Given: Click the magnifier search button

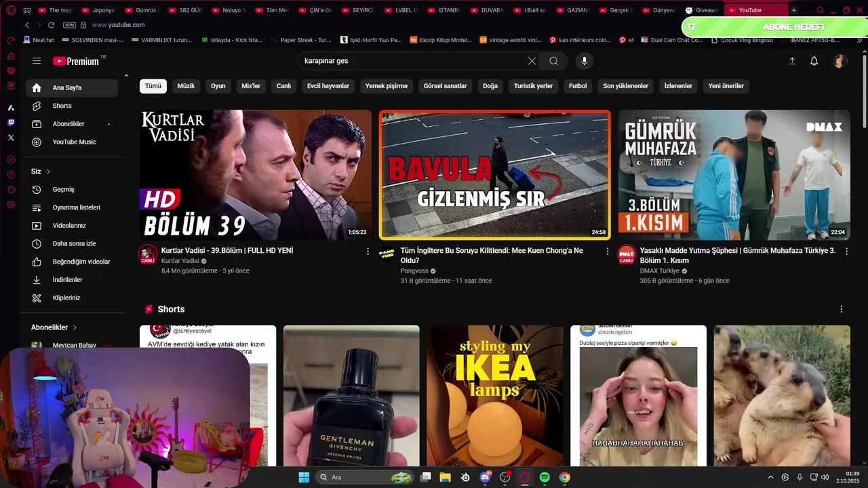Looking at the screenshot, I should pos(554,61).
